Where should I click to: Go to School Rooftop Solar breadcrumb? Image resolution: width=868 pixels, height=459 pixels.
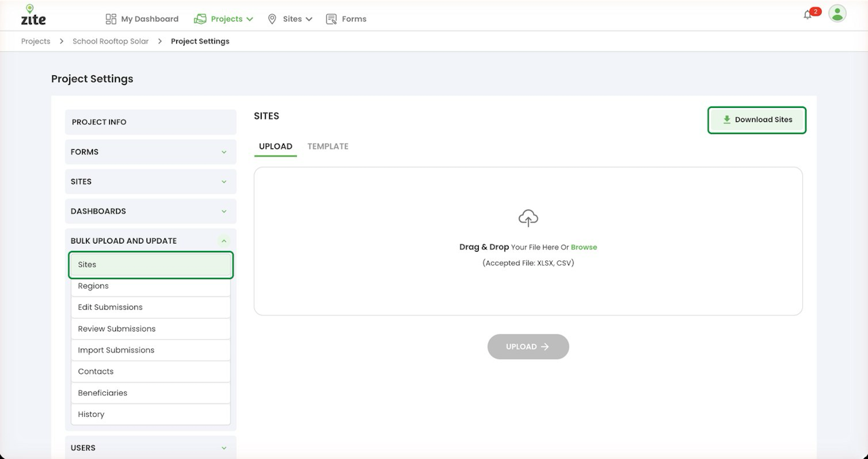click(111, 41)
